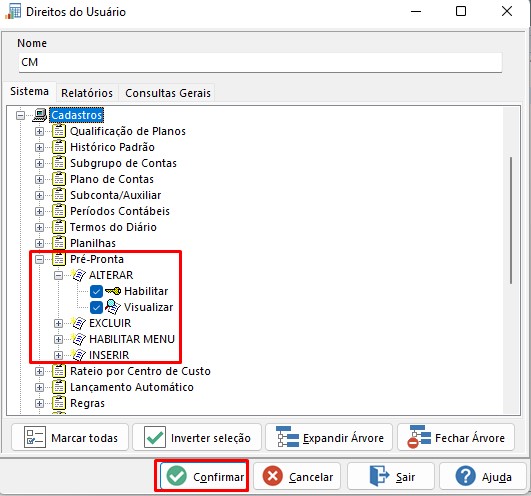Expand the Períodos Contábeis node

[x=39, y=211]
